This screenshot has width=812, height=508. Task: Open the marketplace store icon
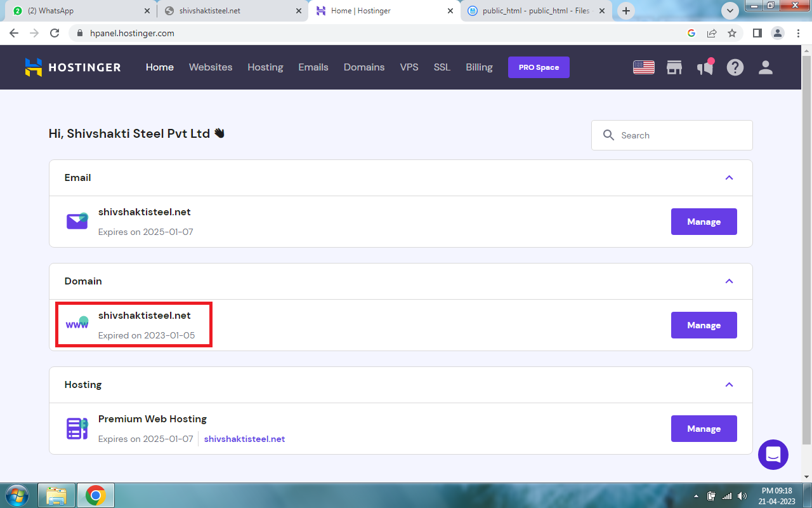click(x=674, y=67)
